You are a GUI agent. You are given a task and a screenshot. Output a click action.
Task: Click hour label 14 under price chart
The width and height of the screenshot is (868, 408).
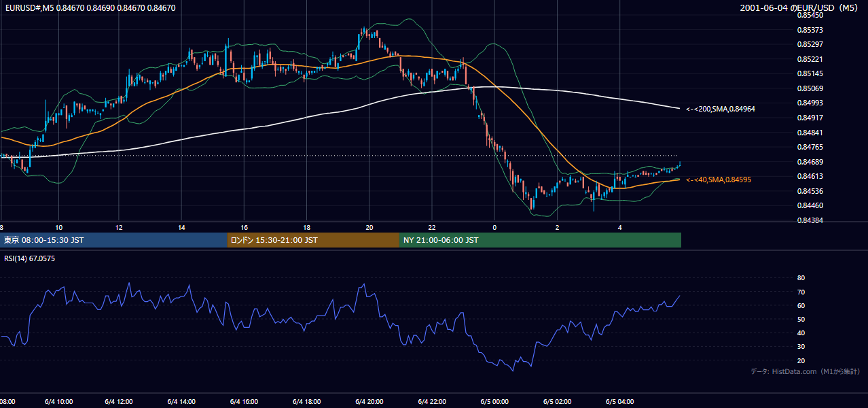[181, 227]
